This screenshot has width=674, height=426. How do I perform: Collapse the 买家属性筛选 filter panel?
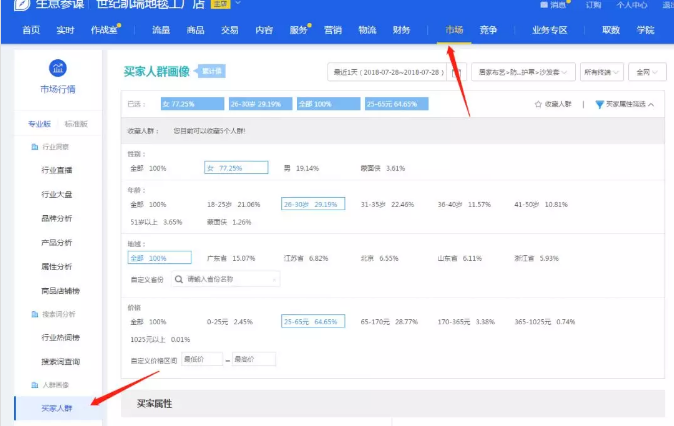tap(630, 104)
